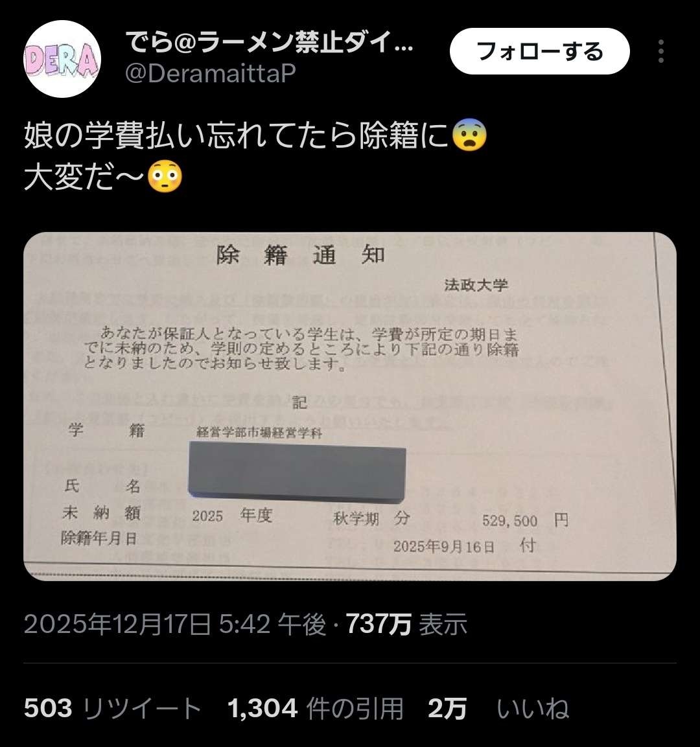The width and height of the screenshot is (700, 747).
Task: Select the tweet text 娘の学費払い忘れてたら除籍に
Action: pyautogui.click(x=237, y=136)
